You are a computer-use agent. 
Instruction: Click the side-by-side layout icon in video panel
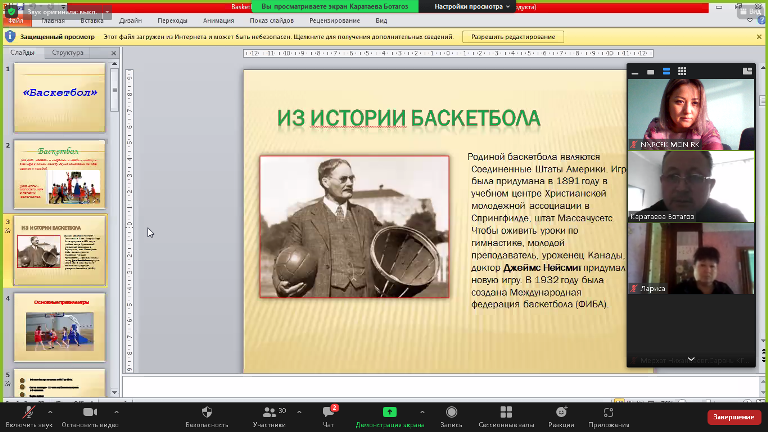747,72
